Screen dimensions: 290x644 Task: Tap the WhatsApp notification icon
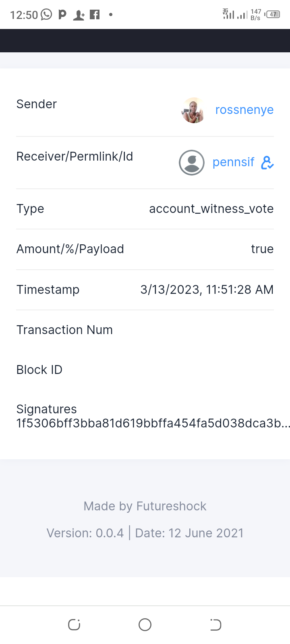[x=47, y=15]
